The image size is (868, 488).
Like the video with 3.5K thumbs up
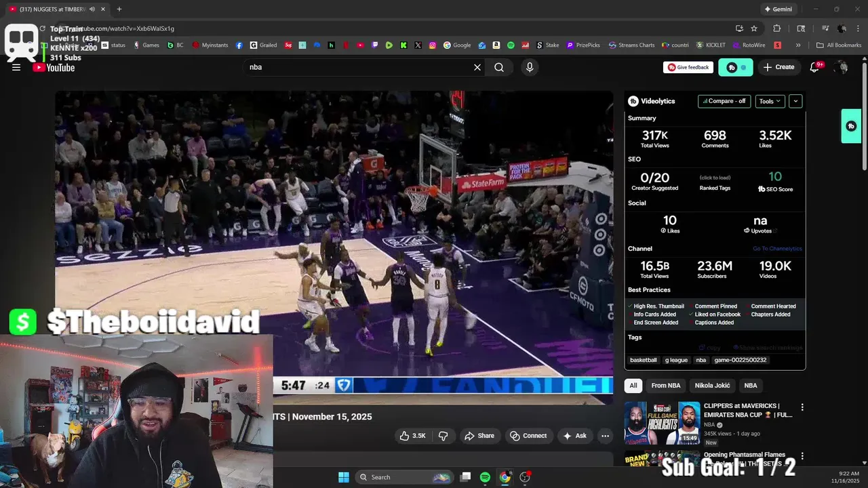[x=412, y=436]
